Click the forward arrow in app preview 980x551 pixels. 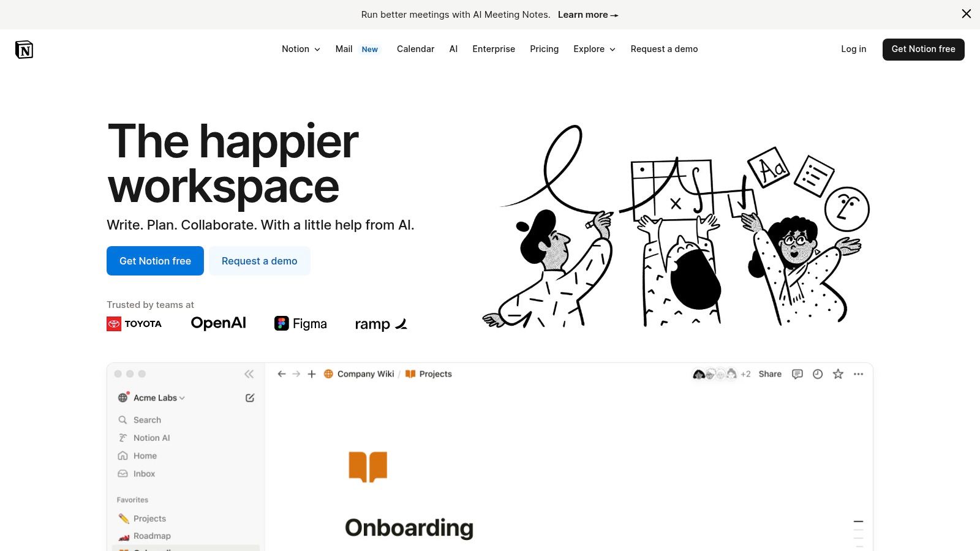coord(296,374)
